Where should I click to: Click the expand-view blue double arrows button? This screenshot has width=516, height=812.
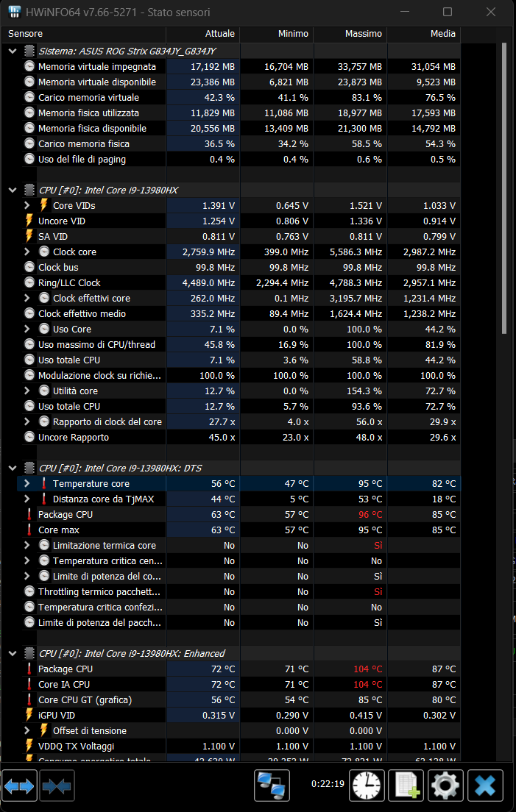(19, 785)
